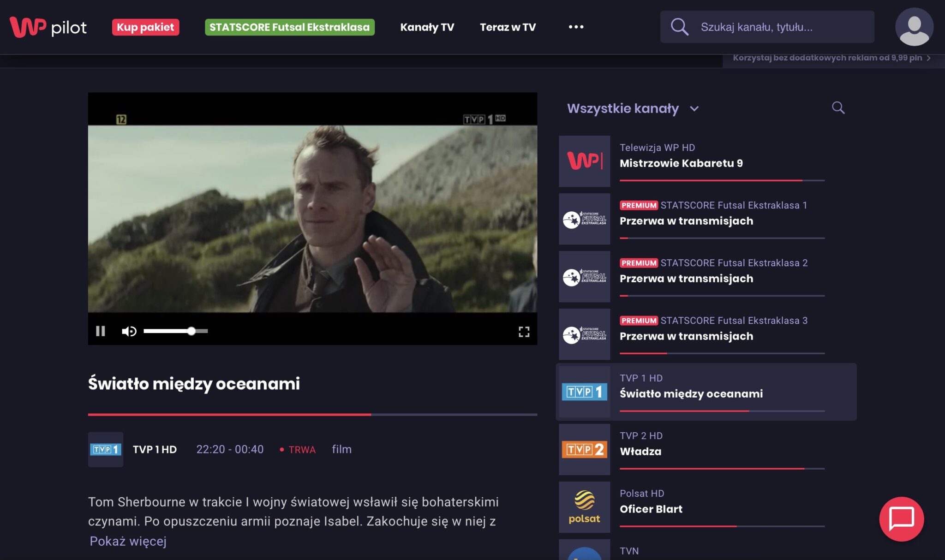Adjust the volume slider in the player

(175, 331)
